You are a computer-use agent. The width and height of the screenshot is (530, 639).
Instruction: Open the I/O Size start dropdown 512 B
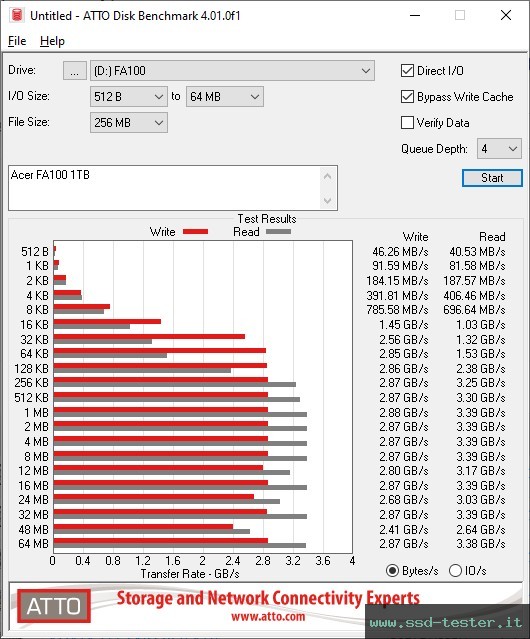(129, 97)
